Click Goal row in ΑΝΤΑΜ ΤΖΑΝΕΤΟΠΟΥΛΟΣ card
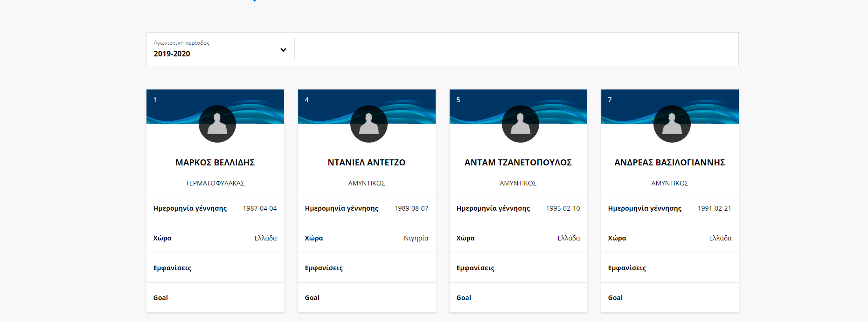The image size is (868, 322). pyautogui.click(x=518, y=298)
